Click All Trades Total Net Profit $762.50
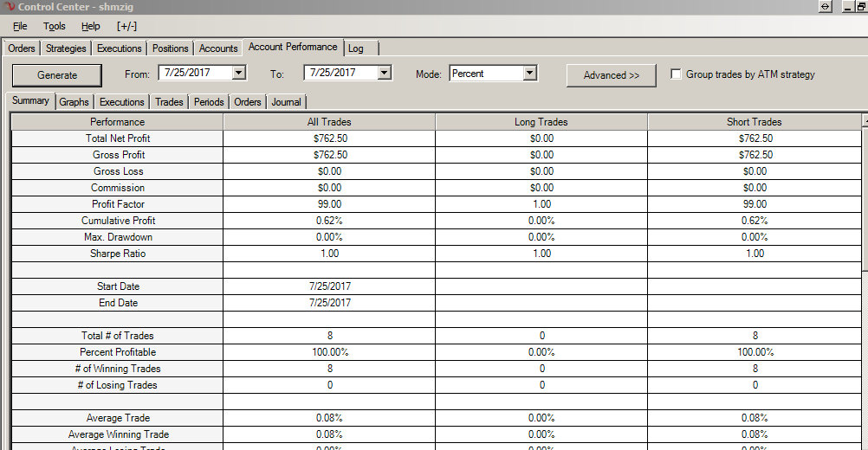 pos(330,138)
